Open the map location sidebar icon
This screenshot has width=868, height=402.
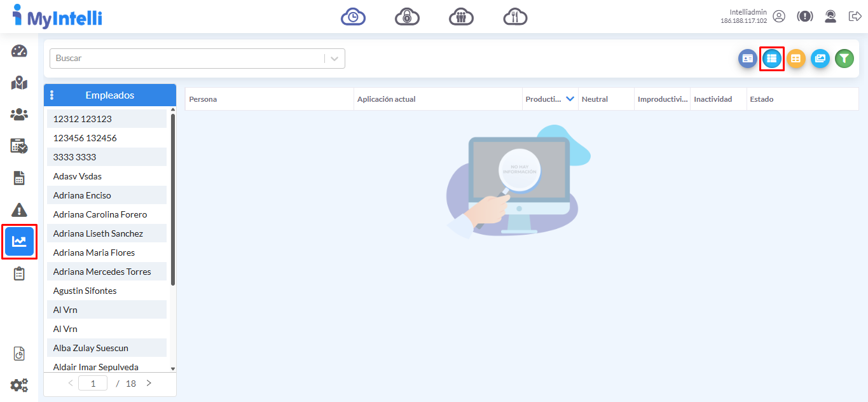click(x=19, y=83)
